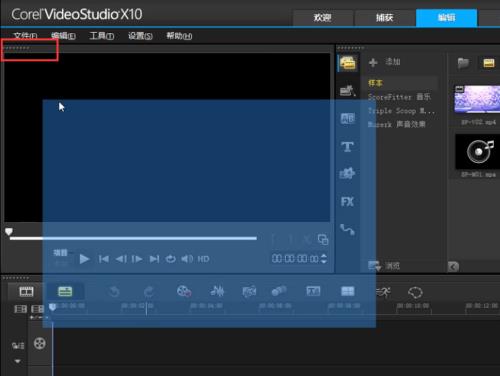Jump to start with Home button
Image resolution: width=500 pixels, height=376 pixels.
104,259
